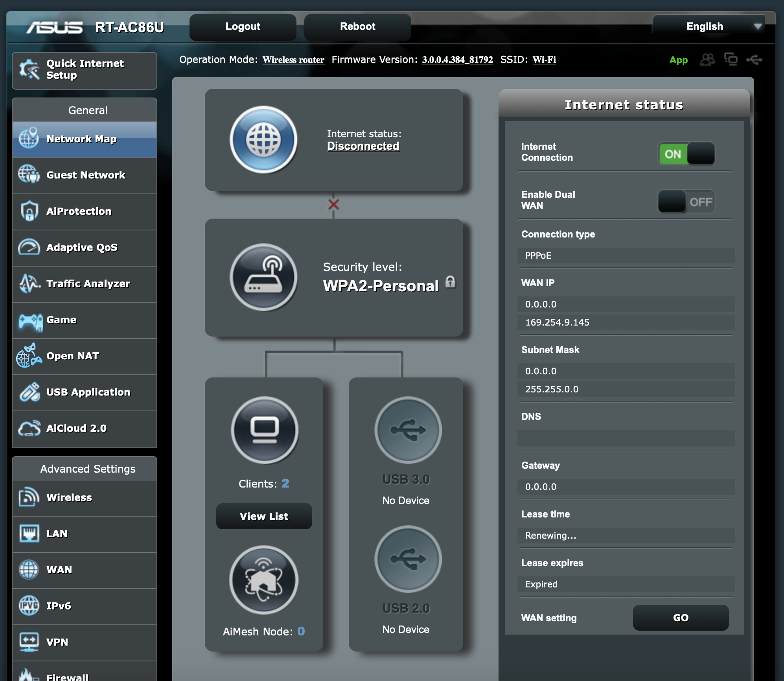Open the Wireless advanced settings item

[x=85, y=498]
